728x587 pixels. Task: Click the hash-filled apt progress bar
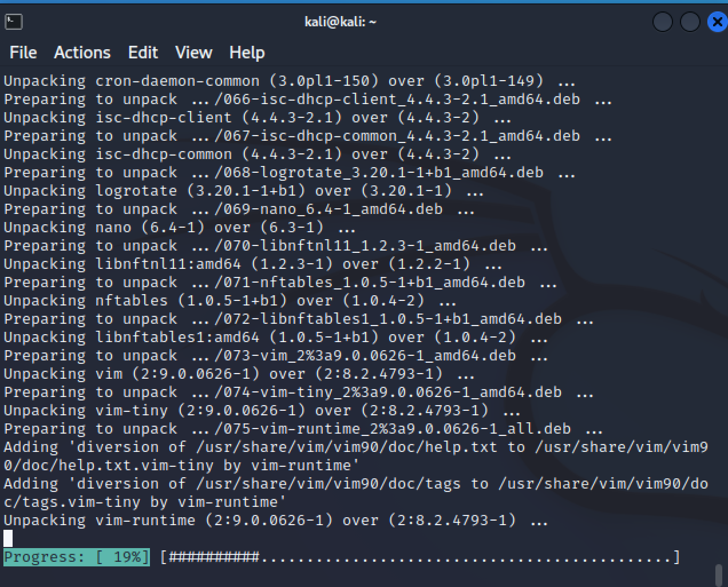point(420,557)
